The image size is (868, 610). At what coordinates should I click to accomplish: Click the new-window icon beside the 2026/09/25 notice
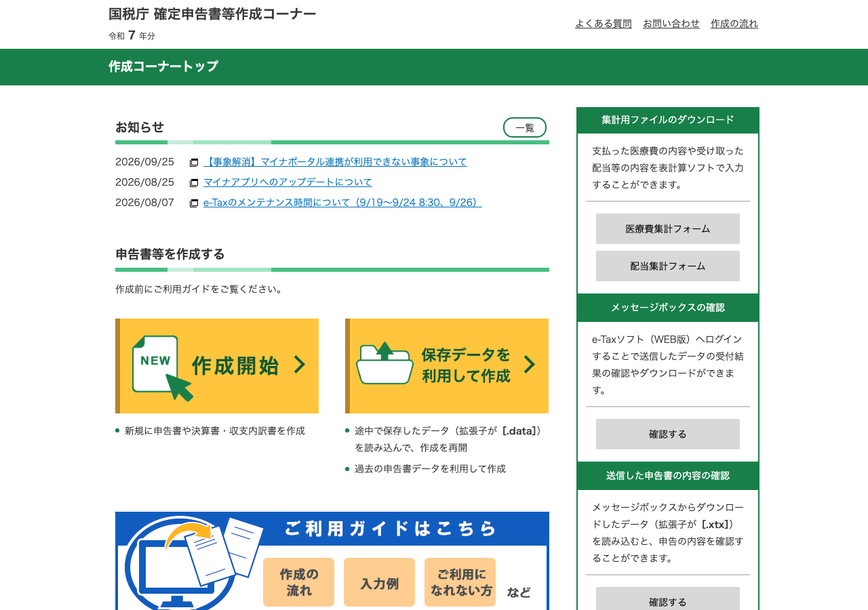(x=194, y=163)
